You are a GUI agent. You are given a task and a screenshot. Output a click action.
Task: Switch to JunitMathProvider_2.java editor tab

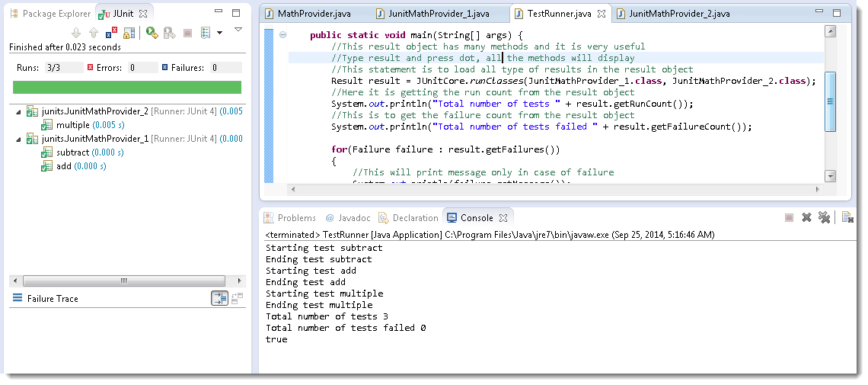coord(674,13)
